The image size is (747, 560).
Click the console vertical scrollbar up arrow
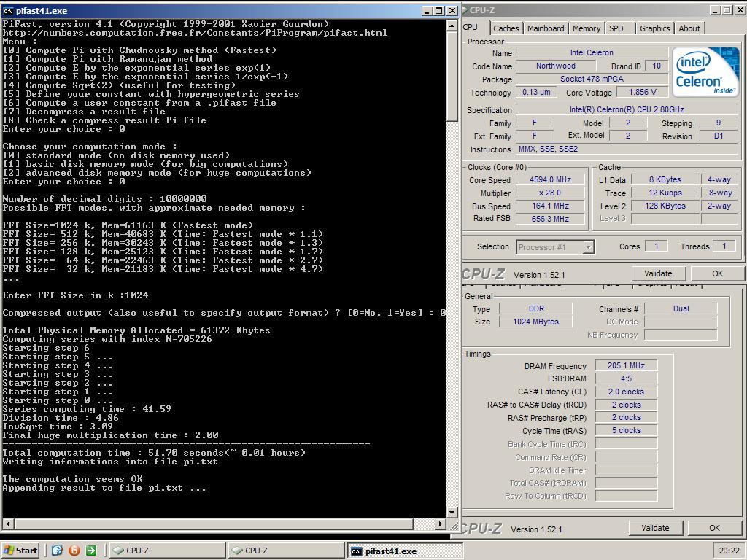coord(452,25)
